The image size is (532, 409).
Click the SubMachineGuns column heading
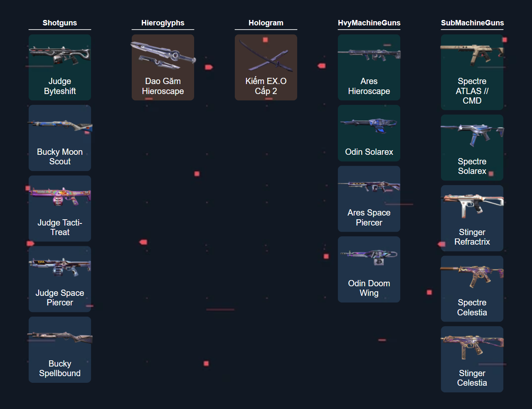click(x=472, y=23)
